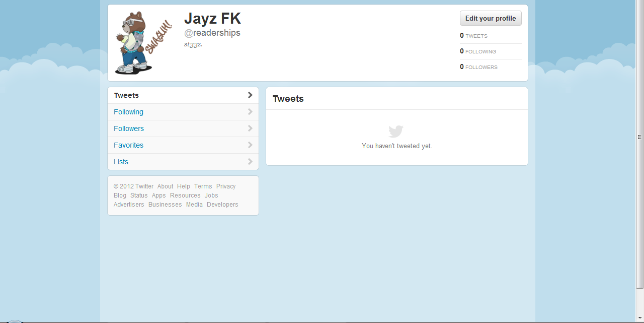Click the About footer link
This screenshot has width=644, height=323.
tap(165, 186)
